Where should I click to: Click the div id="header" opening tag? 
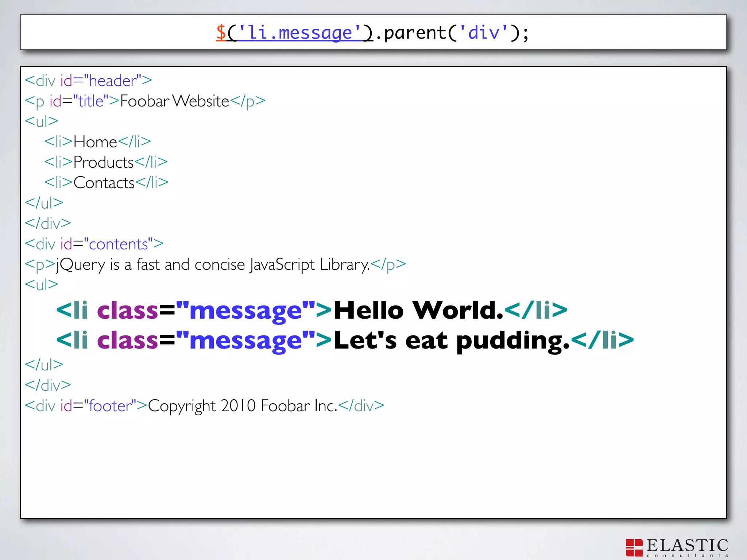tap(88, 81)
